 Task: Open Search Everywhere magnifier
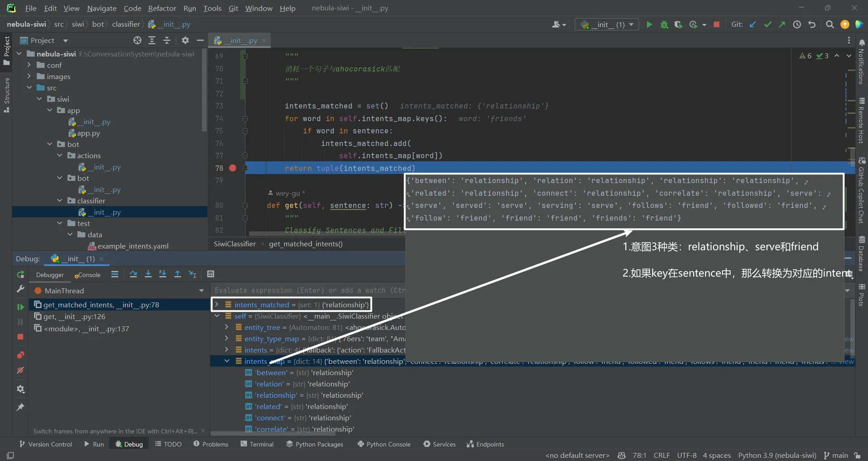coord(830,24)
